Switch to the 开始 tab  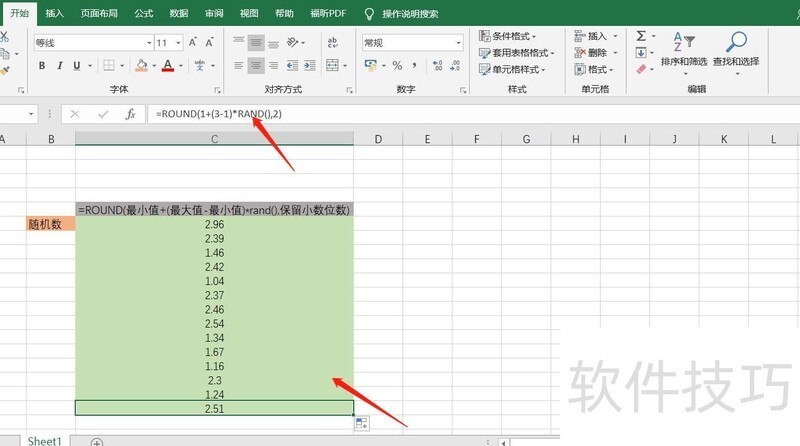19,13
